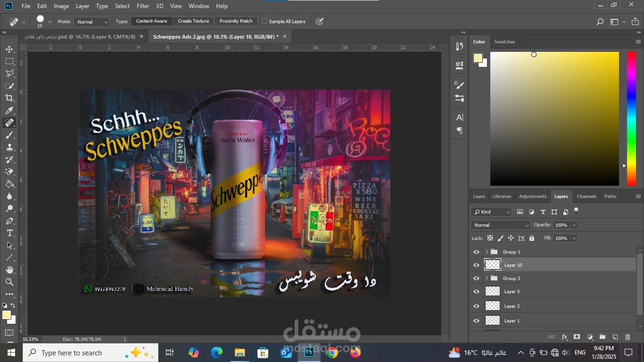Expand Group 1 in layers
The height and width of the screenshot is (362, 644).
[487, 252]
